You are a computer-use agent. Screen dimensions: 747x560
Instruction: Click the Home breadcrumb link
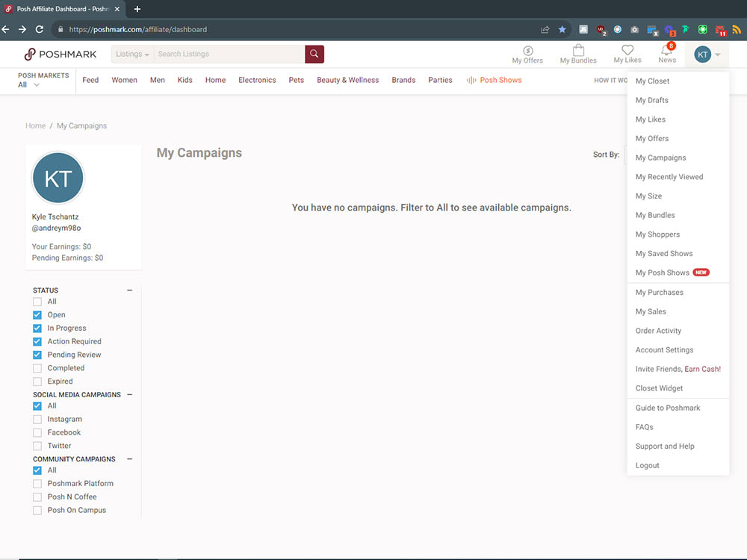click(36, 125)
